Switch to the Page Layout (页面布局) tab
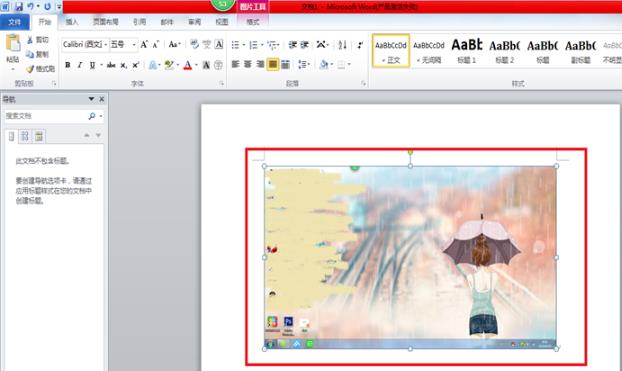The image size is (622, 371). click(x=106, y=22)
